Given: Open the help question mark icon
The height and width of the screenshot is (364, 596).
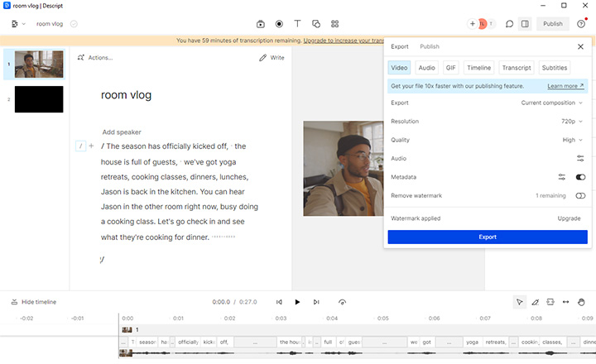Looking at the screenshot, I should pos(581,24).
